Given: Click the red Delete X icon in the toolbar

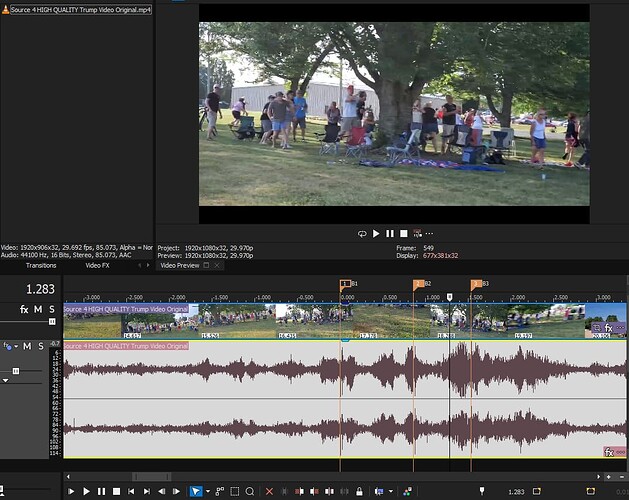Looking at the screenshot, I should tap(269, 492).
